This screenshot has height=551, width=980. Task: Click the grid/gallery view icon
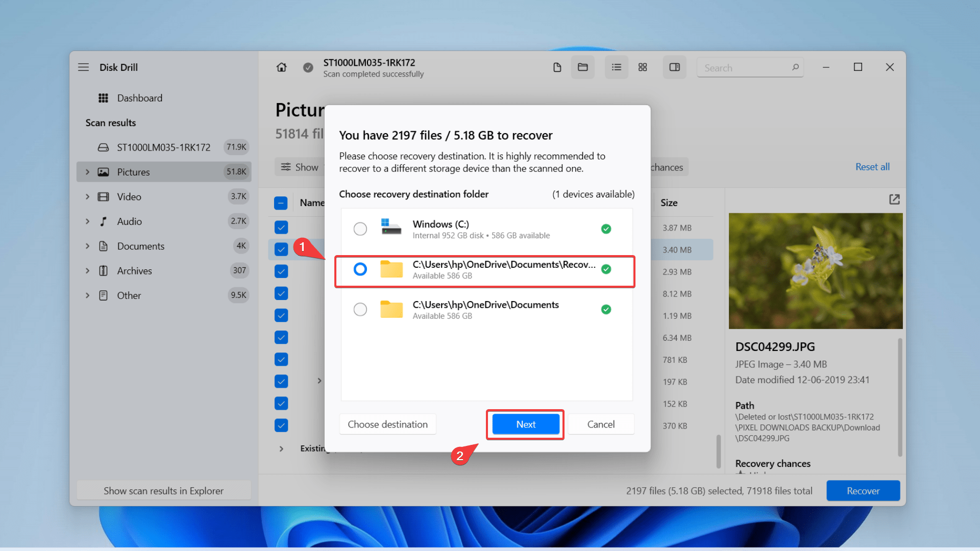[x=643, y=67]
